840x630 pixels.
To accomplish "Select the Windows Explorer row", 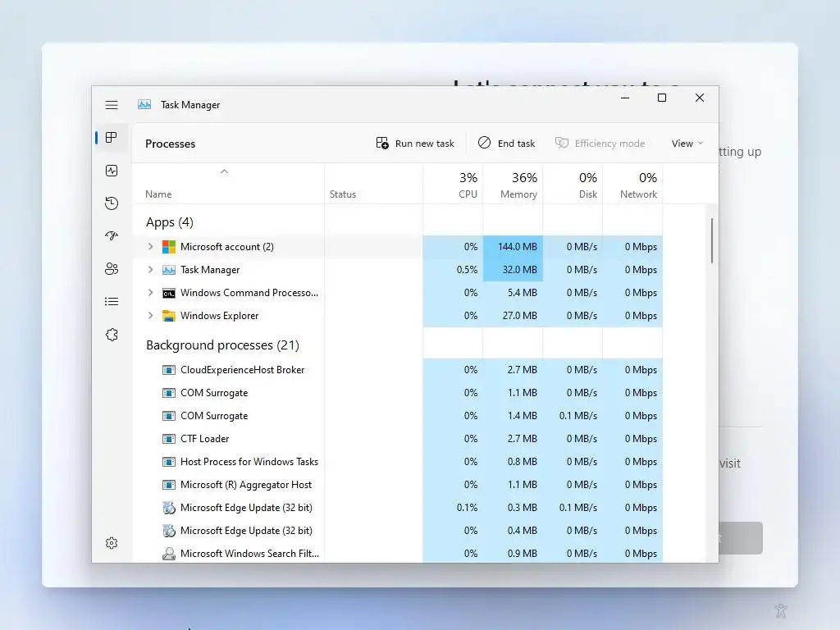I will [x=398, y=316].
